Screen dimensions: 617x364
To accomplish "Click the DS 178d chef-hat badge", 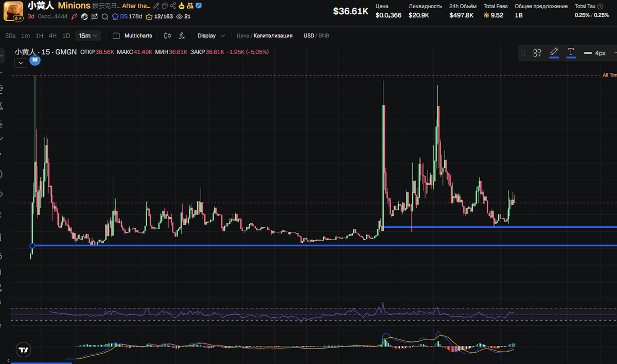I will tap(127, 16).
